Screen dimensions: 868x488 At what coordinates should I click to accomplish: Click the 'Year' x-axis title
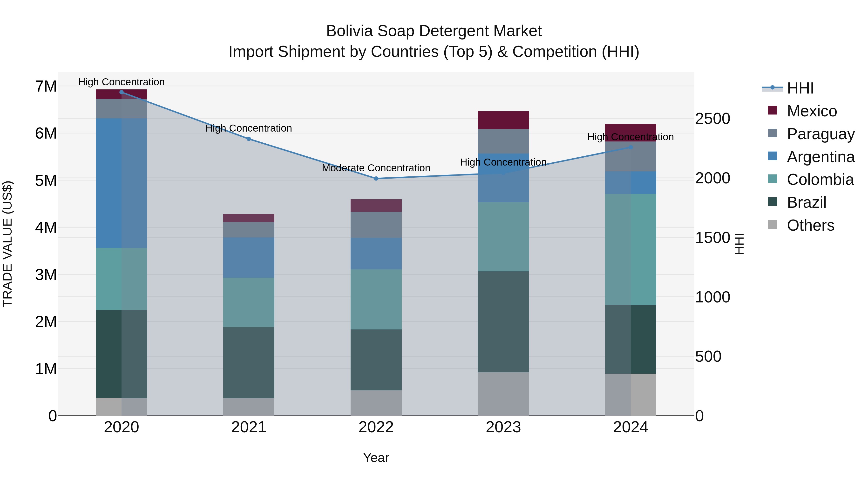tap(376, 458)
